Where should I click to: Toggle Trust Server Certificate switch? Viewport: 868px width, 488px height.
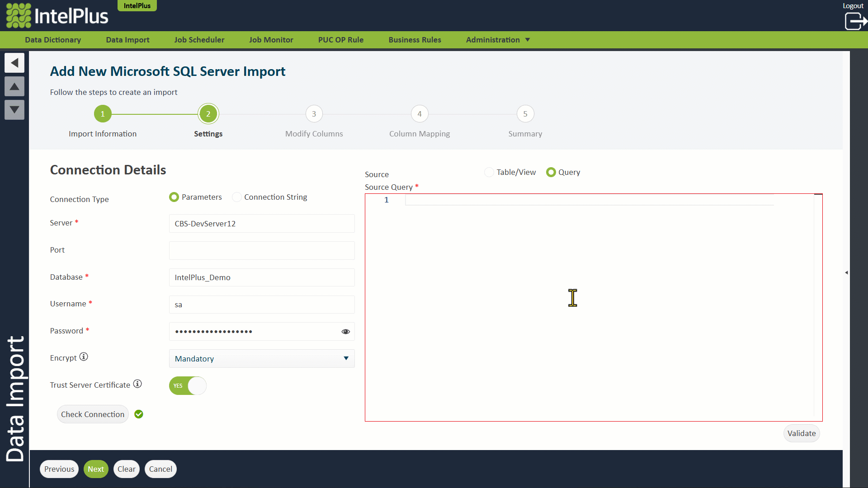188,386
